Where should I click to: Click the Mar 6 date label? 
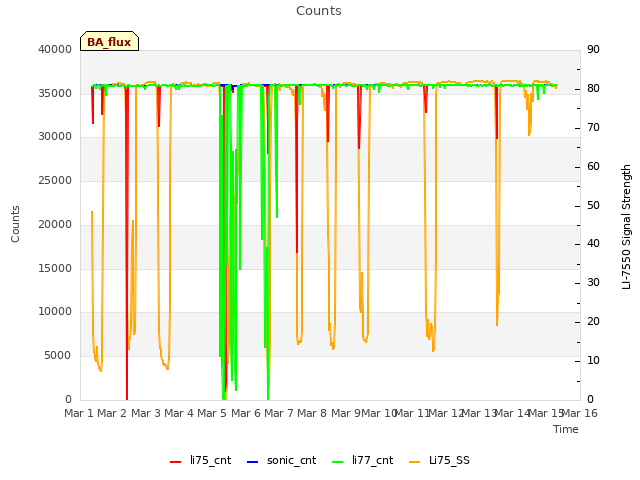point(246,413)
